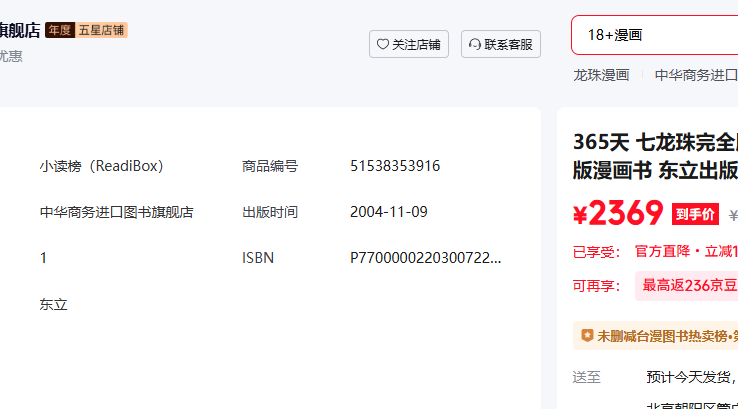Click the store name 中华商务进口图书旗舰店 in specs

(x=116, y=212)
